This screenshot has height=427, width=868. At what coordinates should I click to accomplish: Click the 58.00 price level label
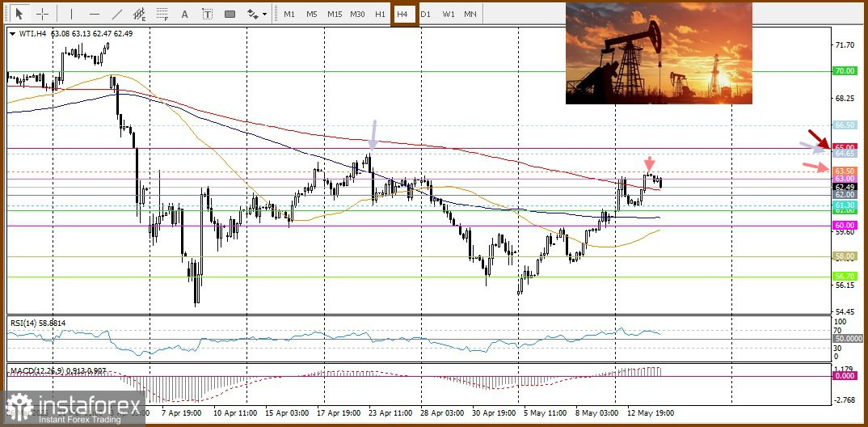click(845, 256)
